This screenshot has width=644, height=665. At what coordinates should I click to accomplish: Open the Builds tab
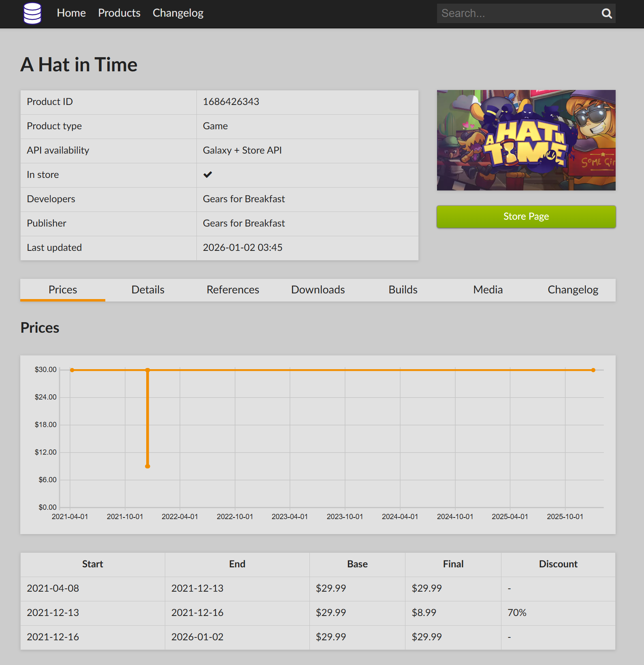(403, 290)
